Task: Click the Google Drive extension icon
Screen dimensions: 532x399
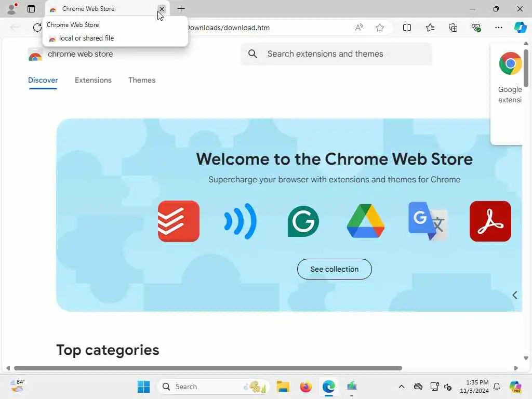Action: pos(365,221)
